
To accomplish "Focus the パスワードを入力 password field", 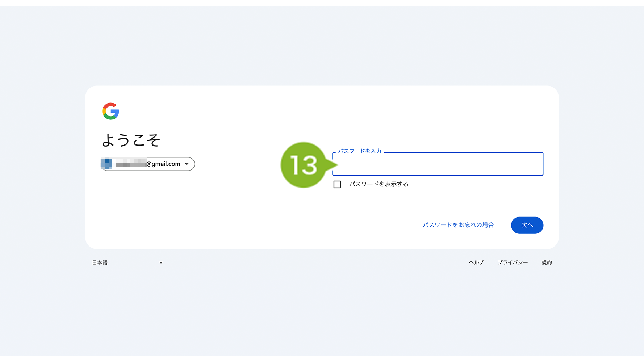I will click(438, 164).
